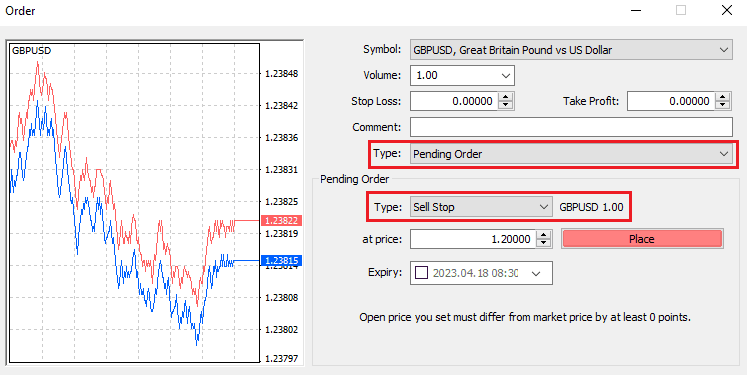
Task: Open the Symbol dropdown GBPUSD
Action: tap(571, 50)
